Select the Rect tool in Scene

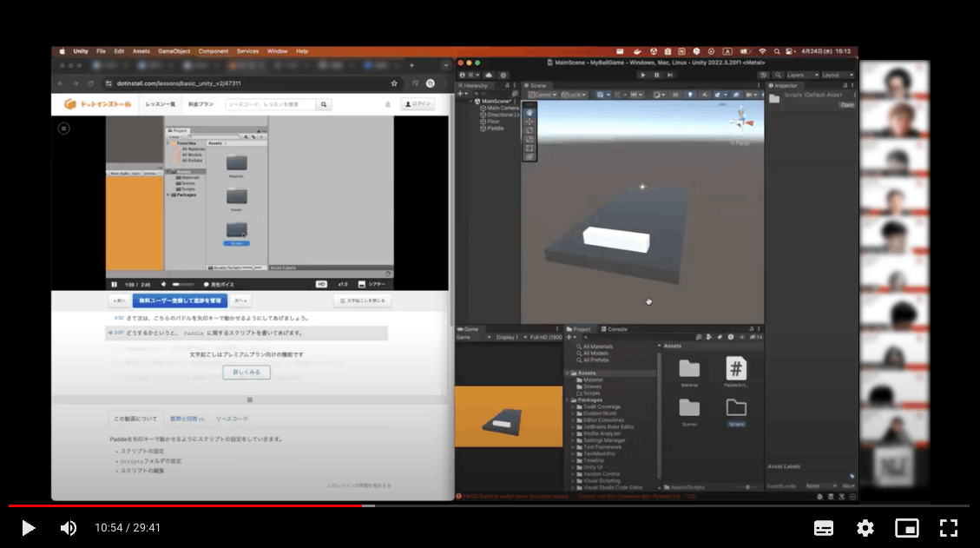[529, 149]
